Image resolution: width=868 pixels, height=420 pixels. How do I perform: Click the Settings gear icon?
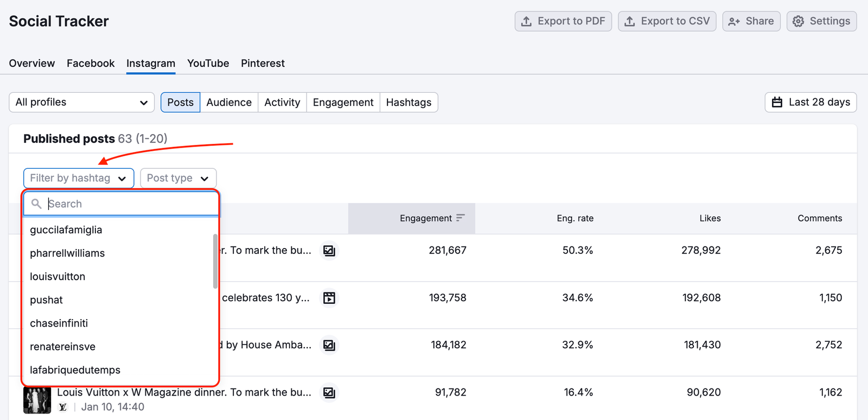798,21
